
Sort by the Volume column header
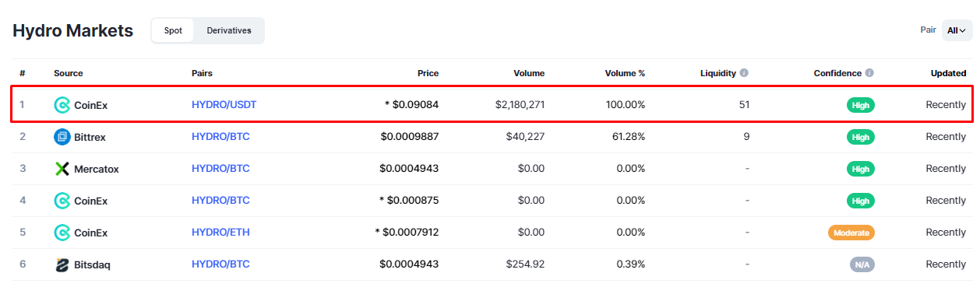point(529,73)
